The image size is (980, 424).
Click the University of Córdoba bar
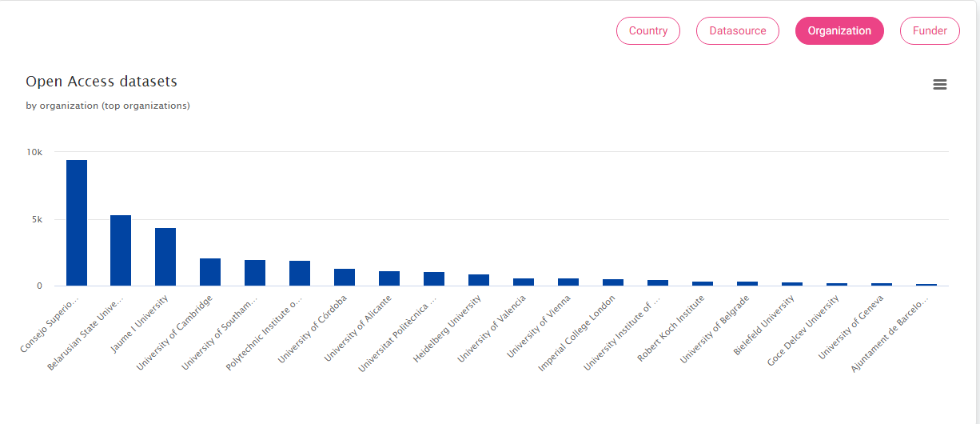345,277
